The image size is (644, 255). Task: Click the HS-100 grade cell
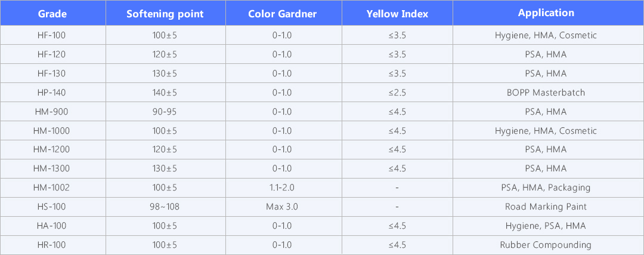click(51, 207)
